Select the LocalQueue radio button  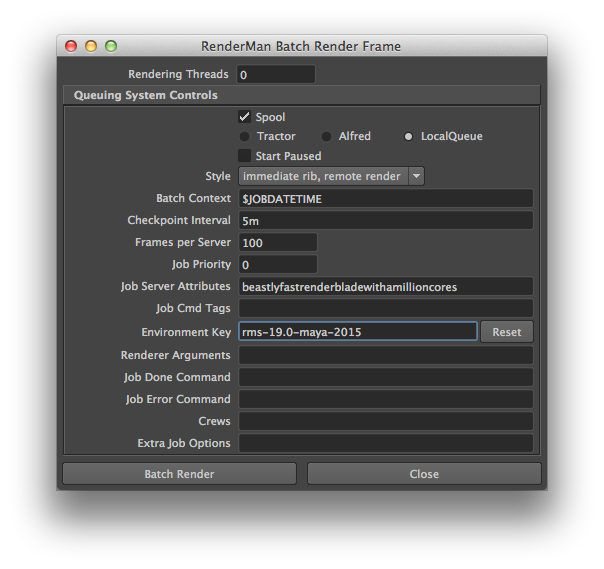(x=408, y=136)
